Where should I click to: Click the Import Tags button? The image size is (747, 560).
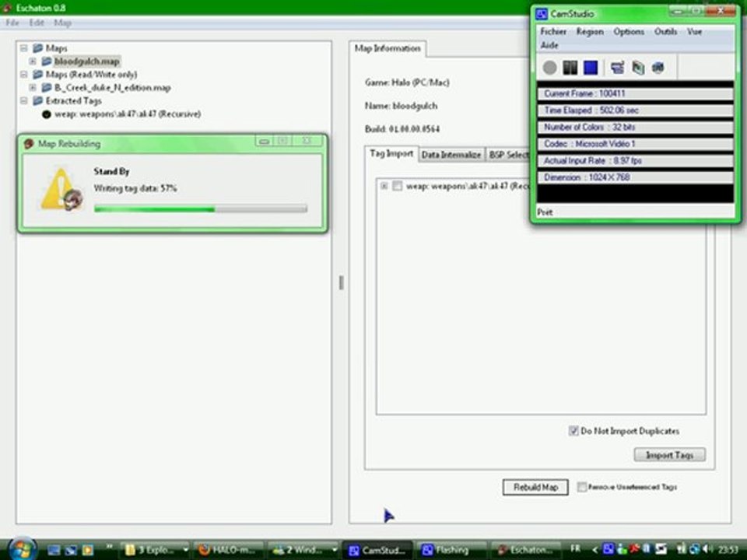[x=669, y=455]
